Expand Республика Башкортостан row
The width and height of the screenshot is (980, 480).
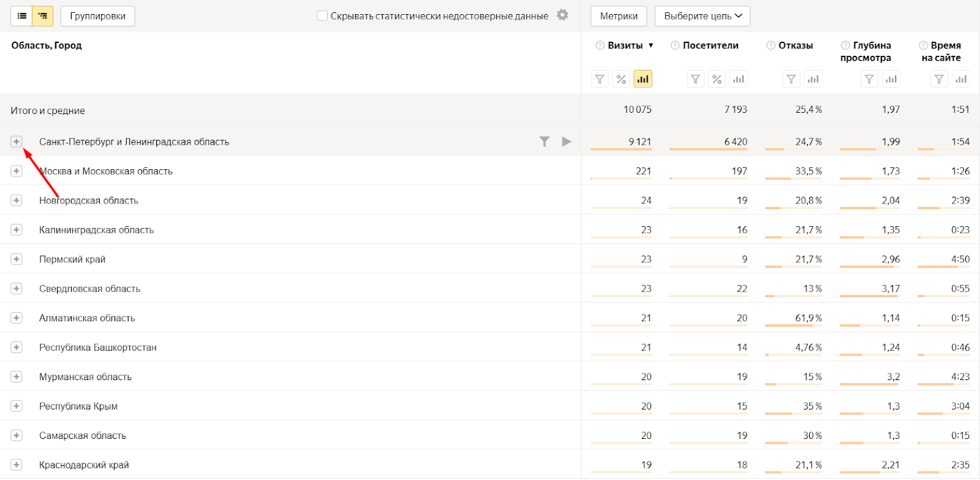17,348
